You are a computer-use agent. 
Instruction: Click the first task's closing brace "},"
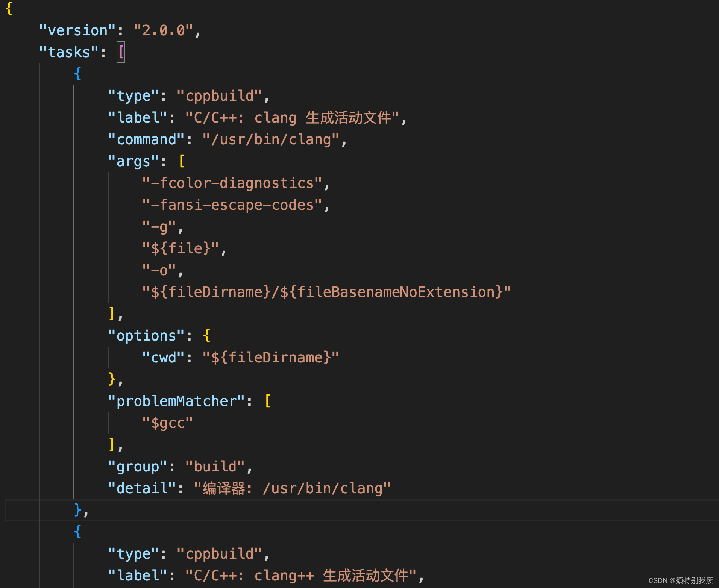coord(81,510)
